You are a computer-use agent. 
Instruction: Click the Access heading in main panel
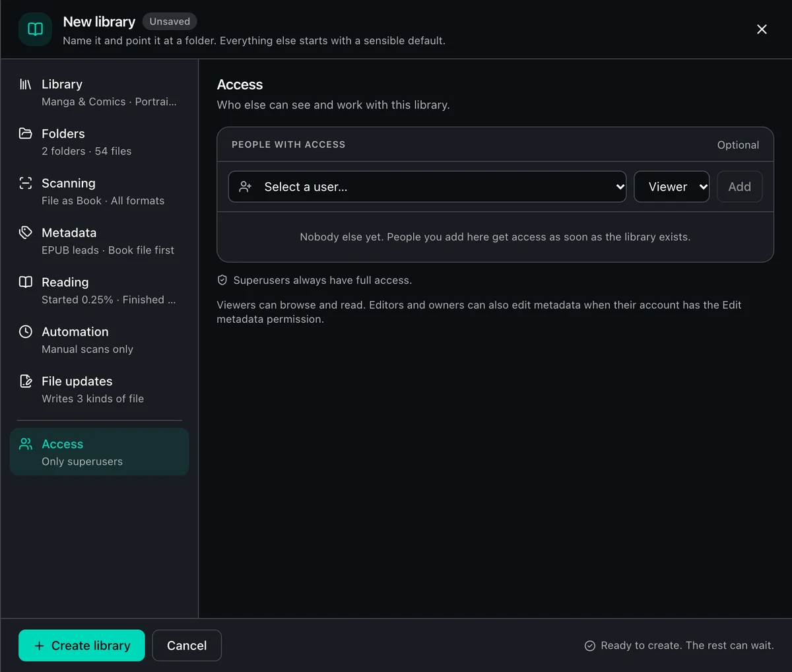click(x=240, y=84)
